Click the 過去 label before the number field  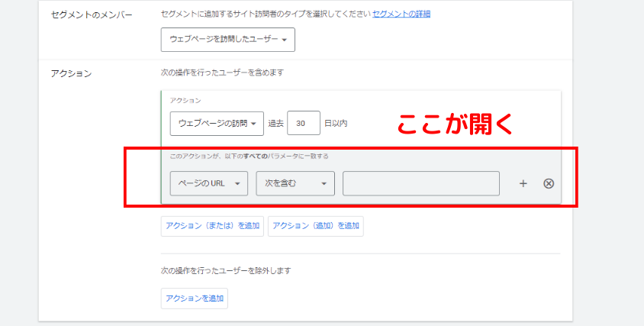coord(275,123)
